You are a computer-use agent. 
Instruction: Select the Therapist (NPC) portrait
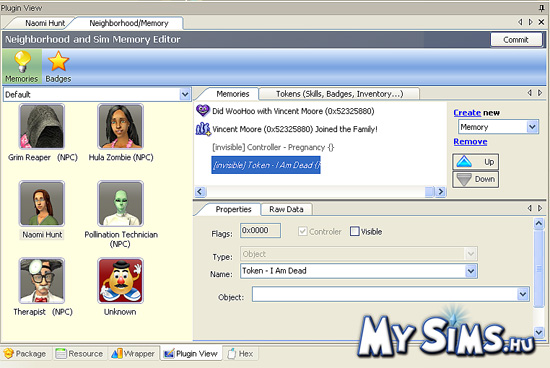click(x=42, y=281)
